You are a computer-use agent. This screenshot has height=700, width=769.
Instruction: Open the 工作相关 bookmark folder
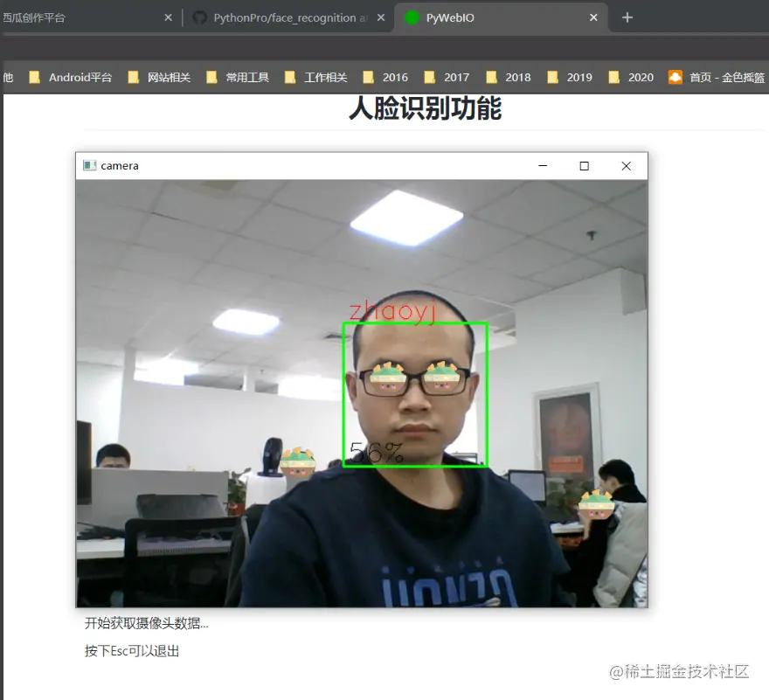tap(315, 78)
